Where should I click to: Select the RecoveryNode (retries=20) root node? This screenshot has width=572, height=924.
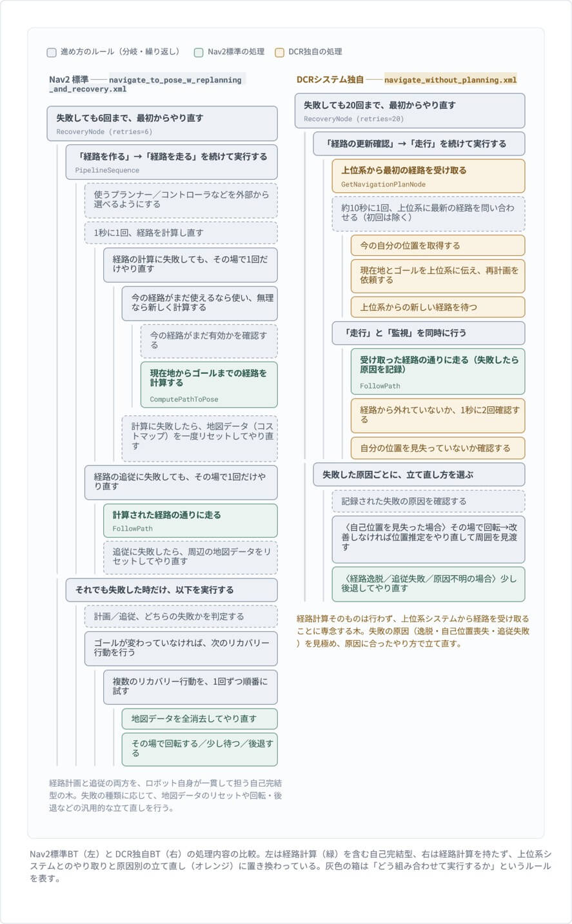[409, 111]
